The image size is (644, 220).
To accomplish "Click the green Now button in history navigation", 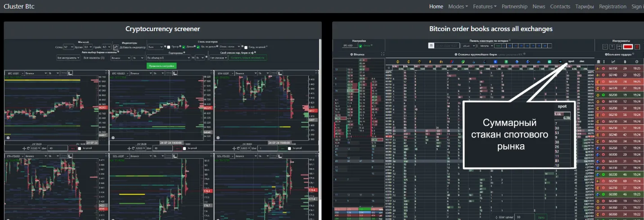I will 498,46.
